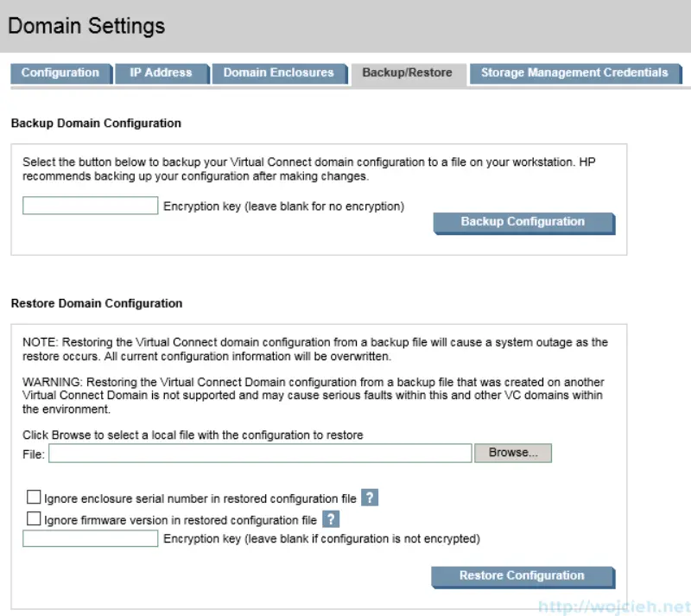Switch to the IP Address tab

pyautogui.click(x=162, y=73)
